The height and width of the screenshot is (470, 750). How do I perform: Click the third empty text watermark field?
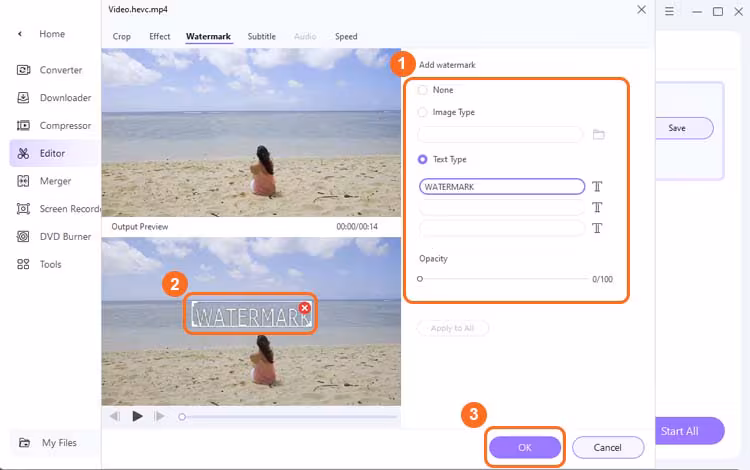(502, 228)
